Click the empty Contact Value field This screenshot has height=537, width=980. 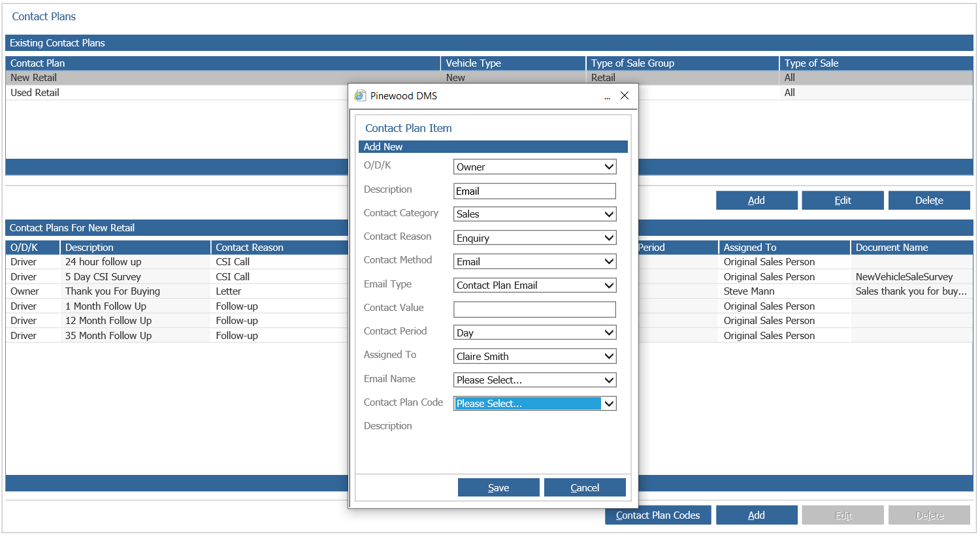534,309
